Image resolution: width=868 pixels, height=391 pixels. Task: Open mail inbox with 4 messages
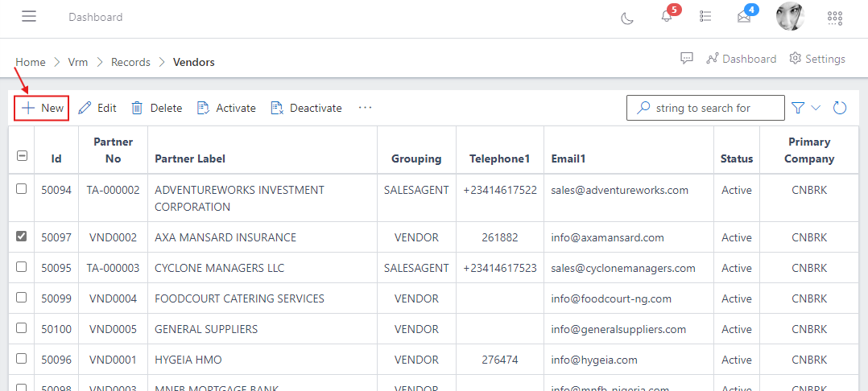pos(744,17)
